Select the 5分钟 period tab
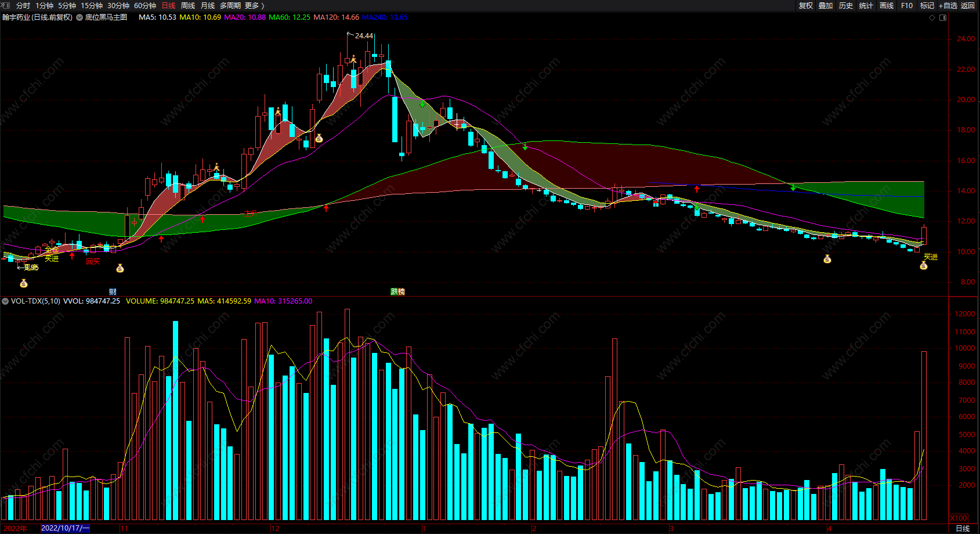Screen dimensions: 980x534 coord(67,5)
